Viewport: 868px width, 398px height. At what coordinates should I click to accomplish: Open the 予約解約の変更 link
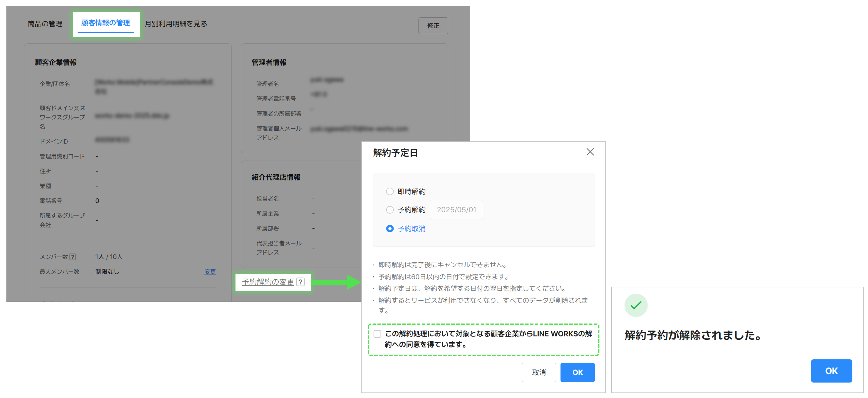point(268,282)
